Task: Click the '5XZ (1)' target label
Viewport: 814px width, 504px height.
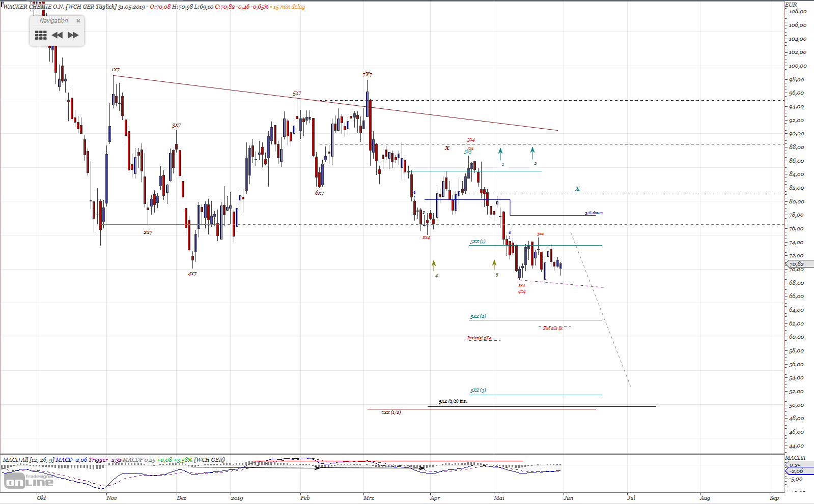Action: click(478, 242)
